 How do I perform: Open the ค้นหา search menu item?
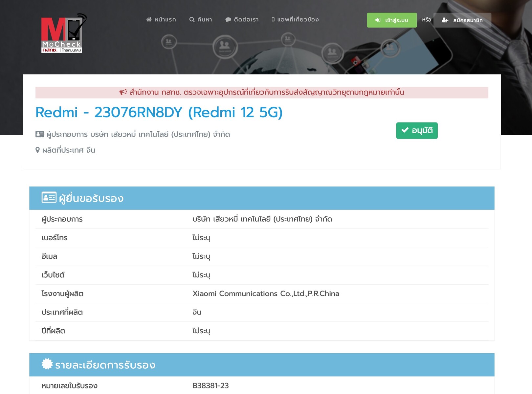coord(201,20)
